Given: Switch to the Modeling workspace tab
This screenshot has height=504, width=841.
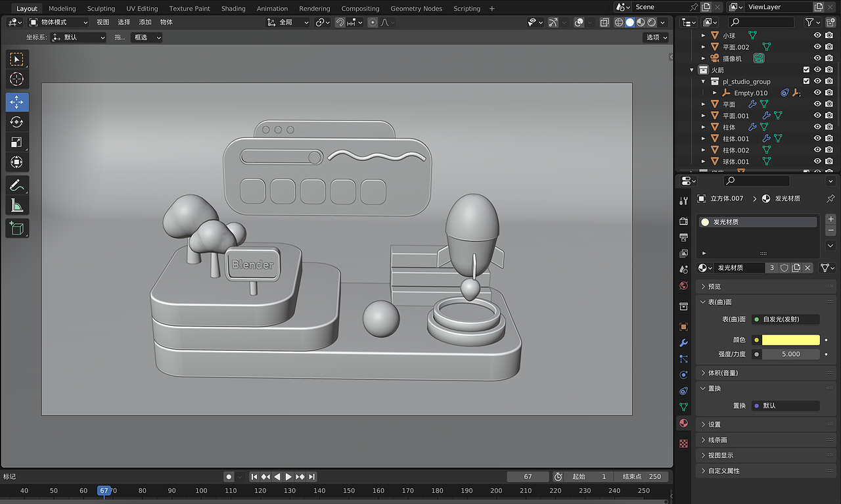Looking at the screenshot, I should coord(62,9).
